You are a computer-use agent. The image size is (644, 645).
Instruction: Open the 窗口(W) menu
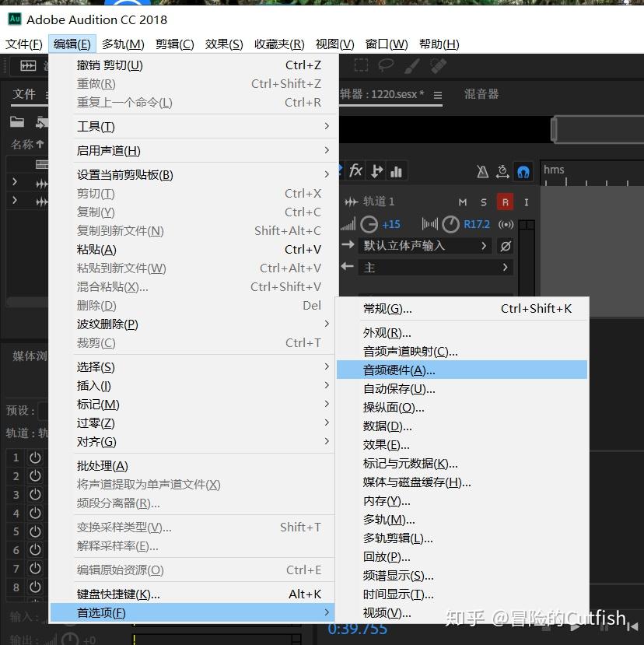[387, 44]
